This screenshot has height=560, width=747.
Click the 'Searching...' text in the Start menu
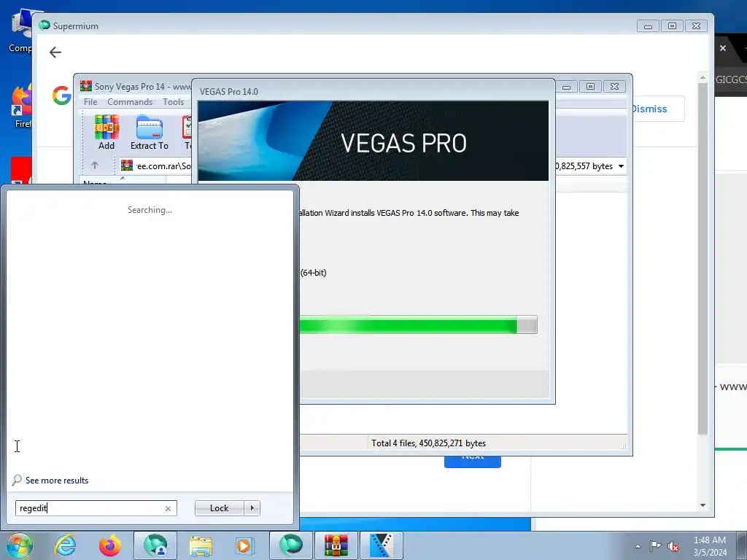tap(150, 210)
